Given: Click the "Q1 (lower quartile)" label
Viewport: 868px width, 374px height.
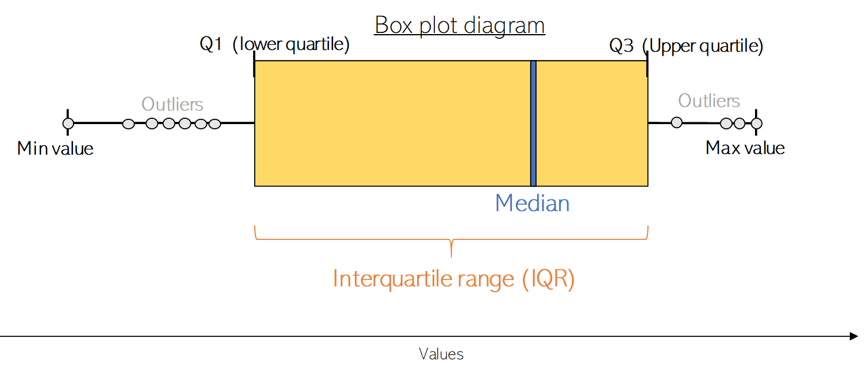Looking at the screenshot, I should pos(275,45).
